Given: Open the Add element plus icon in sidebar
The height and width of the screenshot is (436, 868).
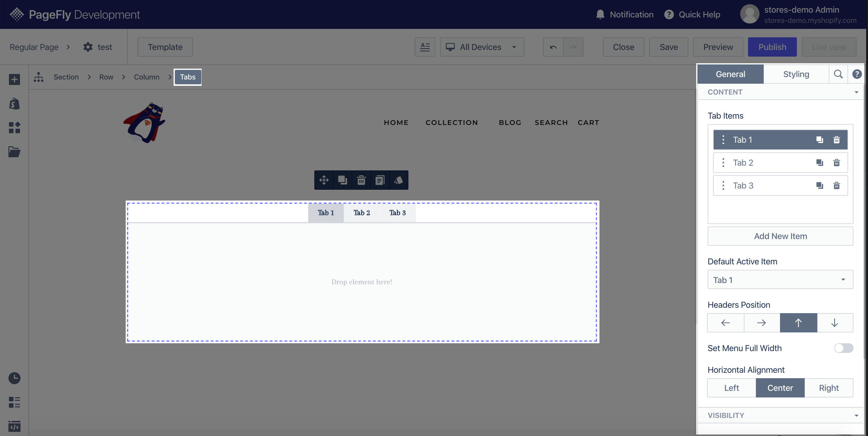Looking at the screenshot, I should [x=14, y=79].
